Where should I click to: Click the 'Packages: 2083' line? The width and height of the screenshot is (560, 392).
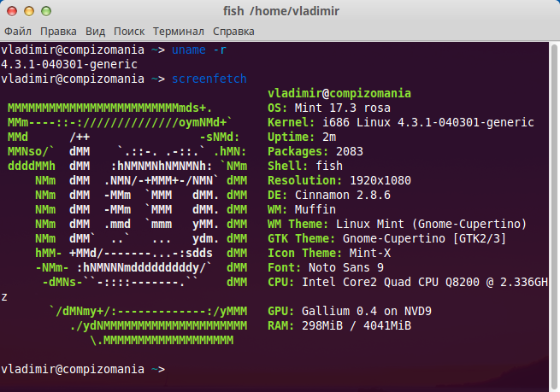point(315,152)
